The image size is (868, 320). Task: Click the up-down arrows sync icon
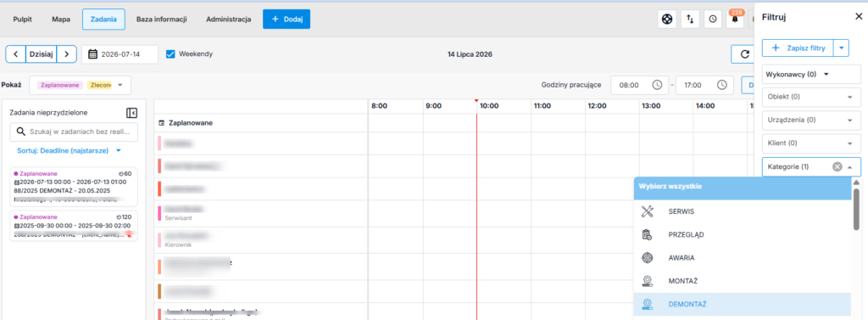coord(690,19)
